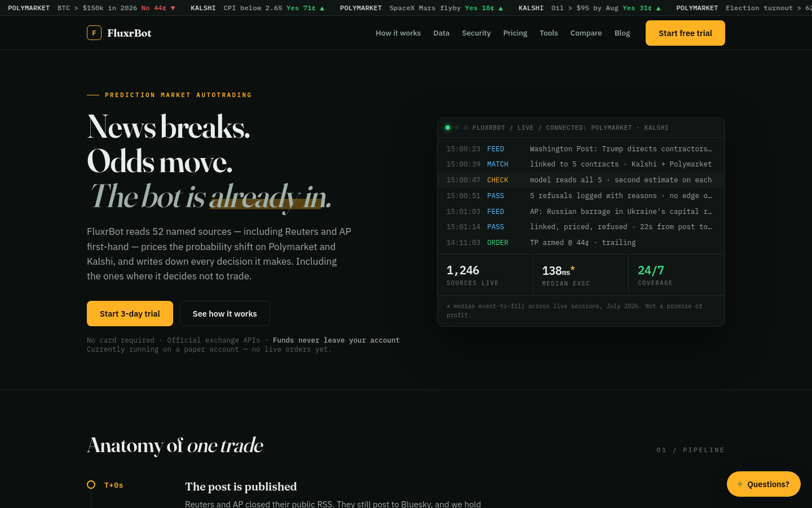Open the How it works nav item
Screen dimensions: 812x508
click(398, 33)
